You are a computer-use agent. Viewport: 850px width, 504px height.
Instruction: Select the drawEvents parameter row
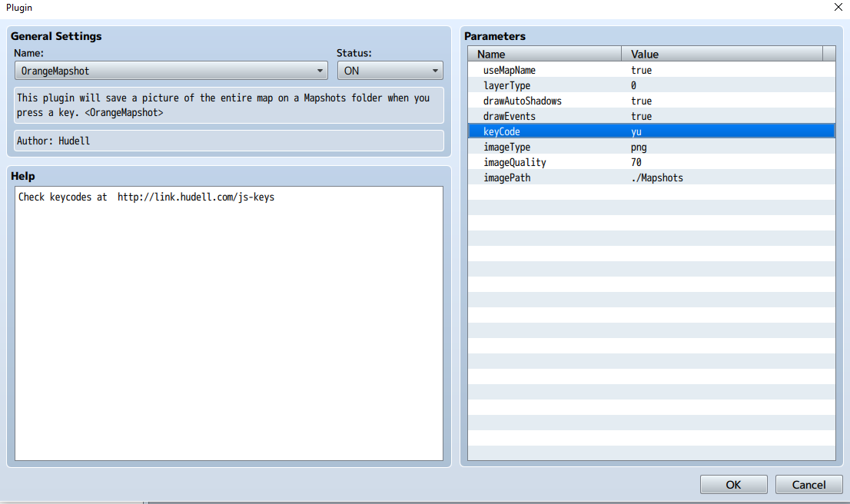click(x=651, y=116)
